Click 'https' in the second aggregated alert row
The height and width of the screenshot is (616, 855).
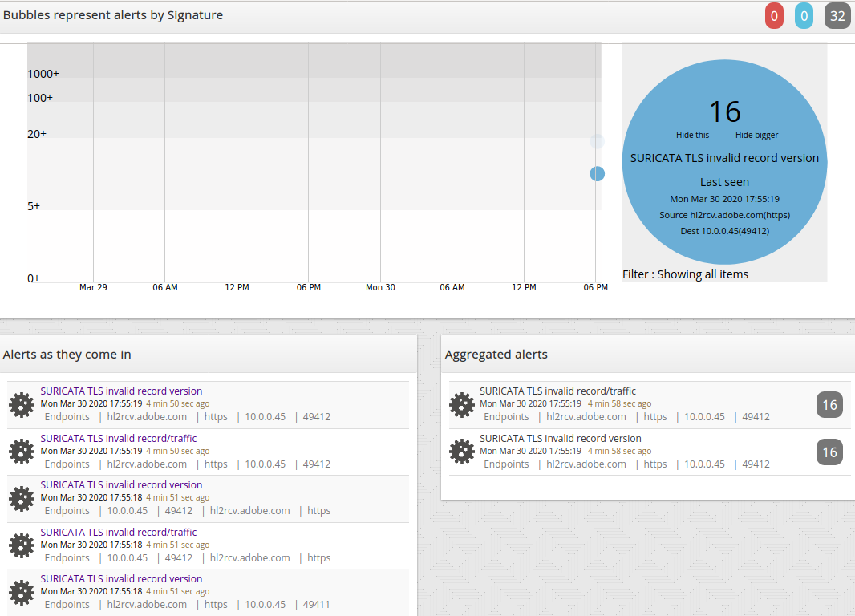pos(654,464)
